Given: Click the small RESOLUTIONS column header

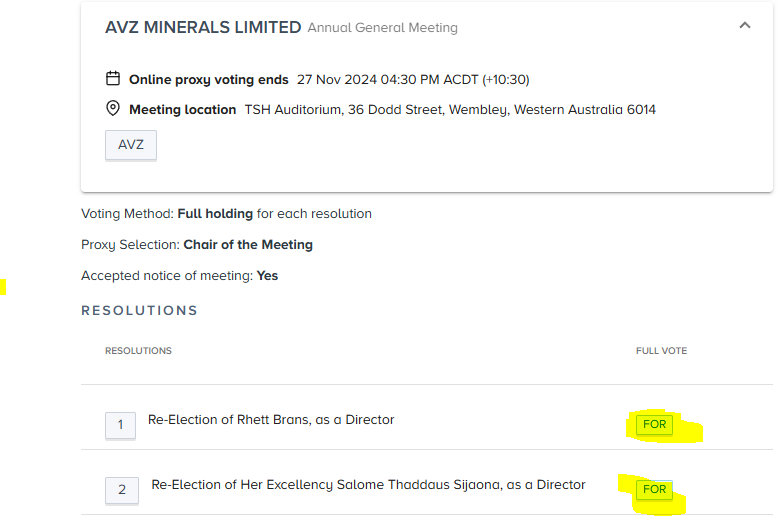Looking at the screenshot, I should tap(138, 351).
